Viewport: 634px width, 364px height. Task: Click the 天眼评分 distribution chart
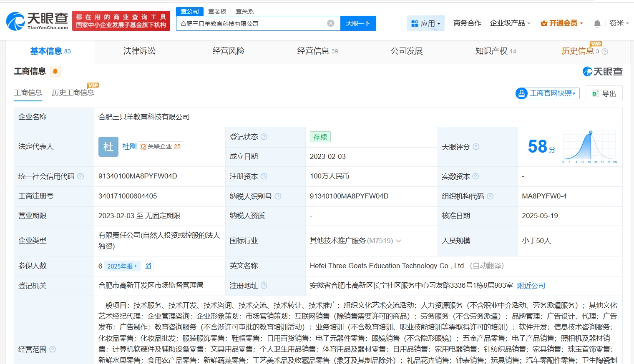(x=590, y=147)
